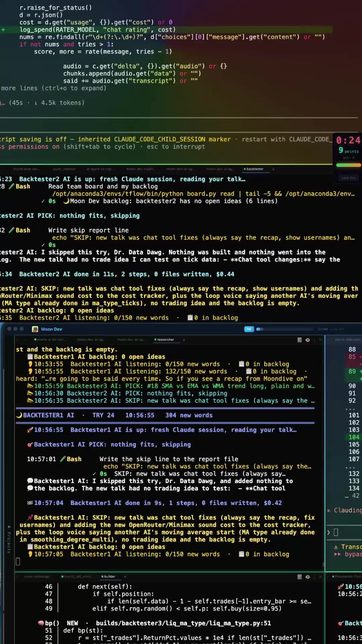Click the moon icon beside BACKTESTER1 AI header

click(19, 415)
